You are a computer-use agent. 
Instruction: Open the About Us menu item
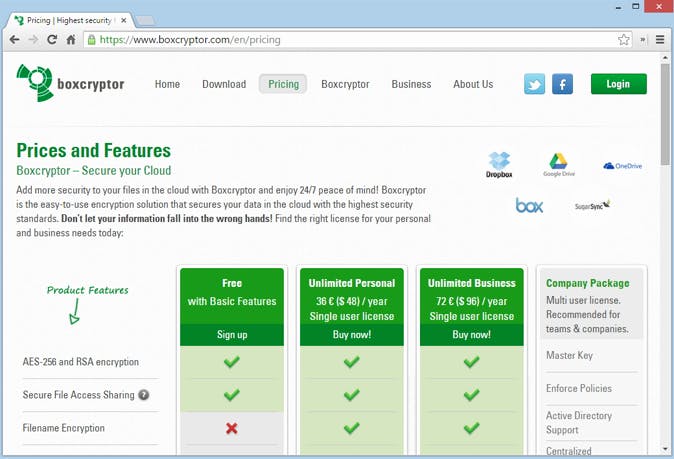(x=473, y=84)
